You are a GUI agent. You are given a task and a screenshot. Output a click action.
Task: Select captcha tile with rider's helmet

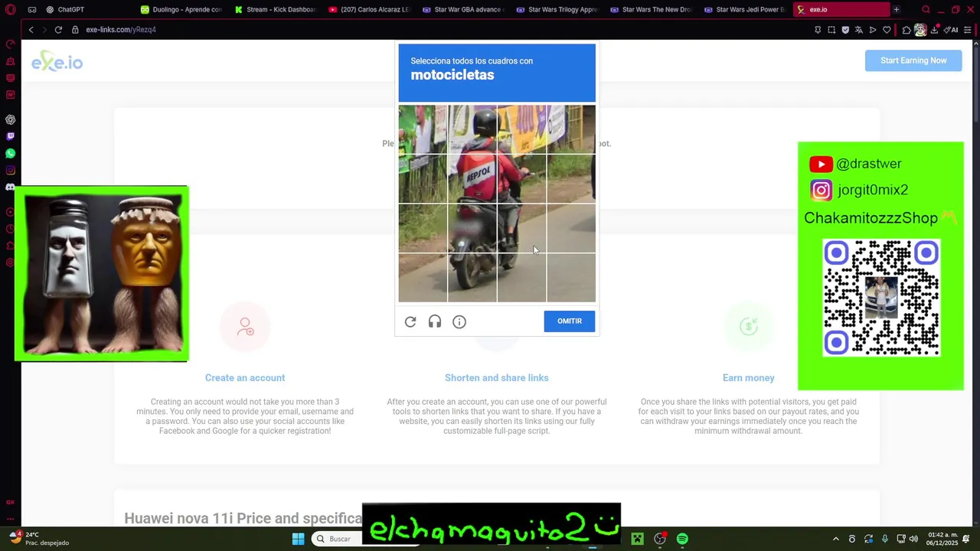(x=472, y=129)
